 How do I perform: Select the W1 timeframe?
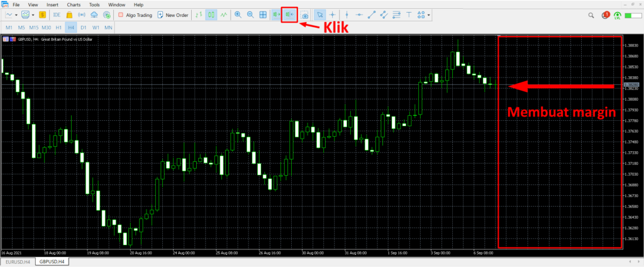click(x=96, y=27)
